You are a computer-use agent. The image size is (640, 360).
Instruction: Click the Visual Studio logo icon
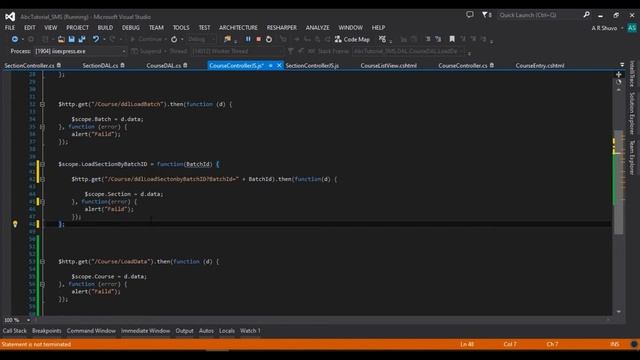coord(10,16)
